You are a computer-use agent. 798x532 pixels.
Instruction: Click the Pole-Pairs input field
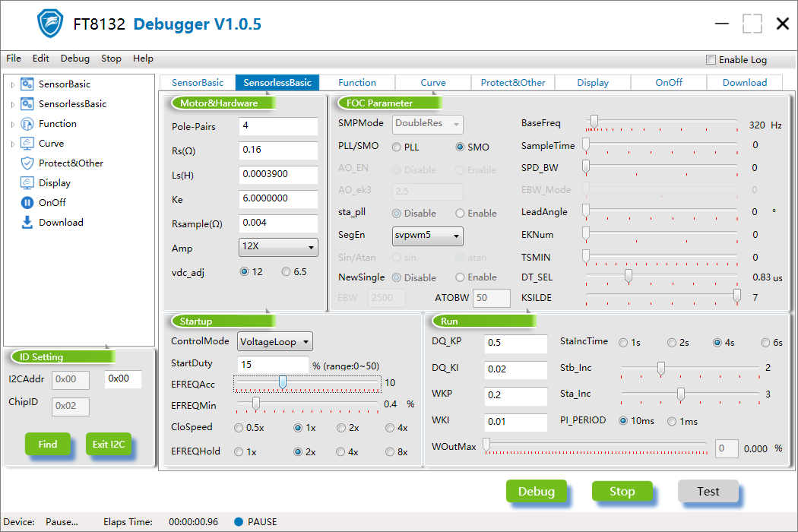click(x=278, y=125)
